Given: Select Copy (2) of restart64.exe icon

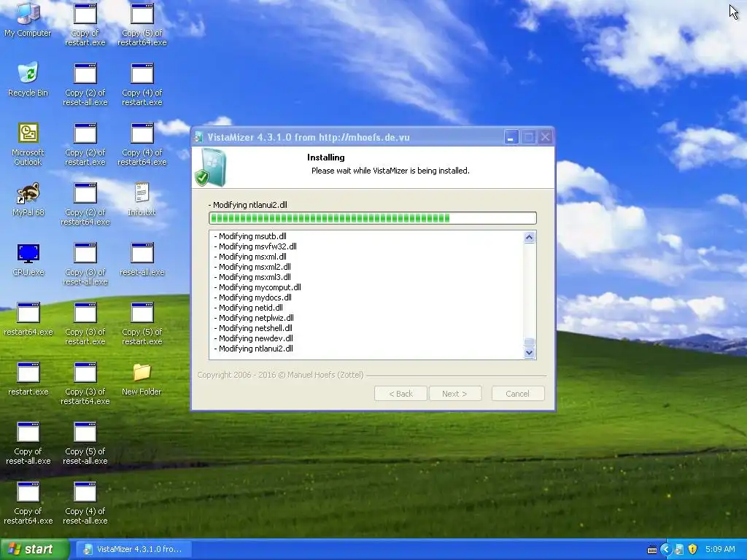Looking at the screenshot, I should 85,204.
